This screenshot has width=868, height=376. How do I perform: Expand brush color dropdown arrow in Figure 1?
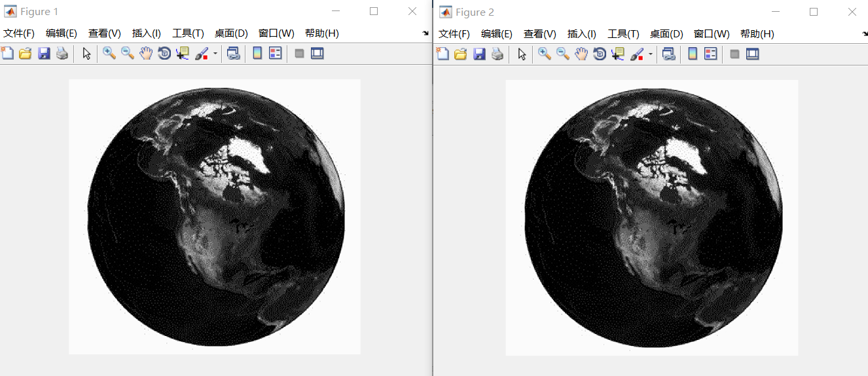[x=215, y=54]
